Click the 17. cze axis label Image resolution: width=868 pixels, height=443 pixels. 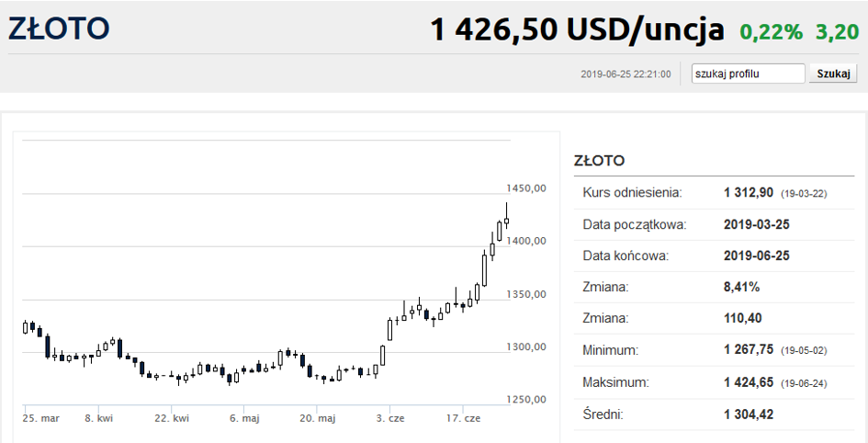(463, 418)
